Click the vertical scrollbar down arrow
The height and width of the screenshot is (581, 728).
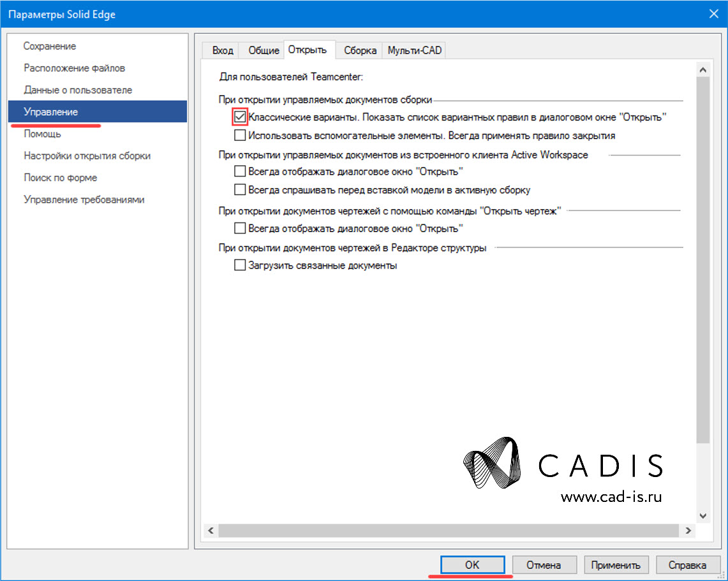tap(703, 515)
